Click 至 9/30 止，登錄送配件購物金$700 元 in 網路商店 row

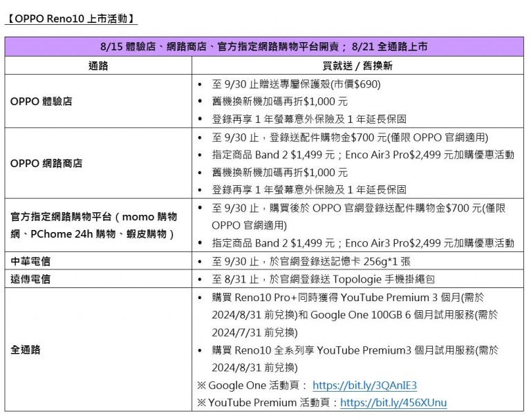tap(350, 137)
